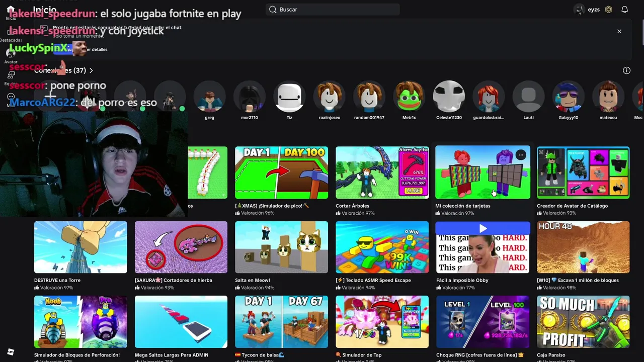This screenshot has width=644, height=362.
Task: Click Caja Paraíso title text
Action: coord(551,355)
